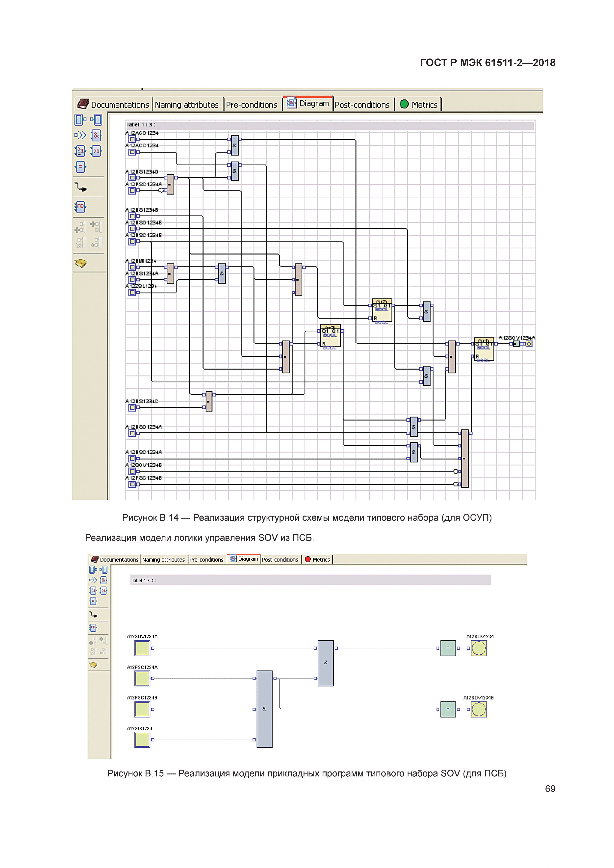
Task: Select the (rs1) SR flip-flop block feeding A12SOV1234A
Action: [484, 348]
